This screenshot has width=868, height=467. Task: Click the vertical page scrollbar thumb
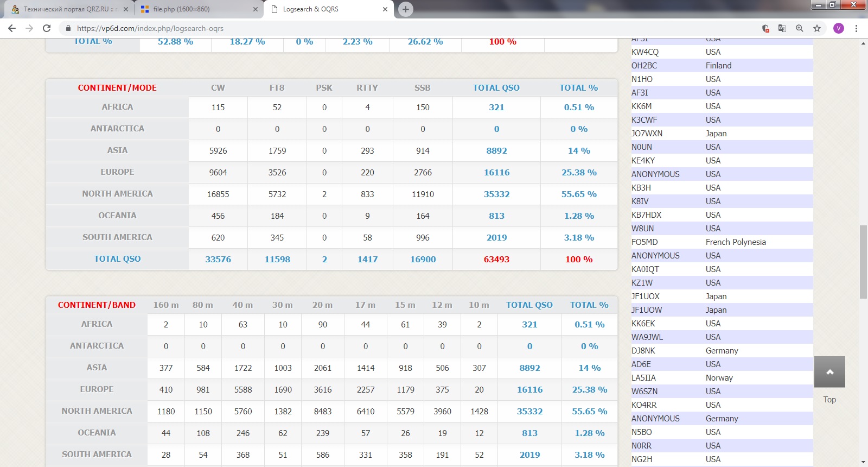[863, 262]
